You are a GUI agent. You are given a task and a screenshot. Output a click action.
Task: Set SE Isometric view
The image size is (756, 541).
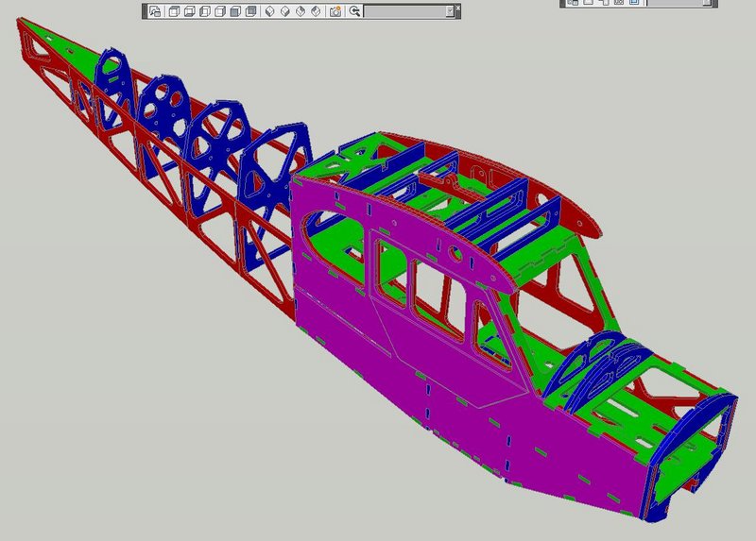285,11
